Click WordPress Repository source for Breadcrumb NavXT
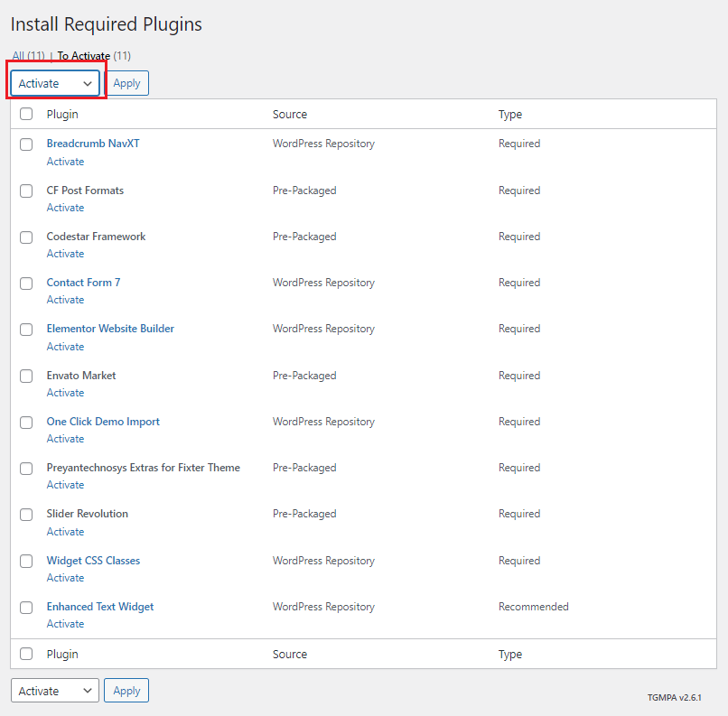 coord(323,144)
